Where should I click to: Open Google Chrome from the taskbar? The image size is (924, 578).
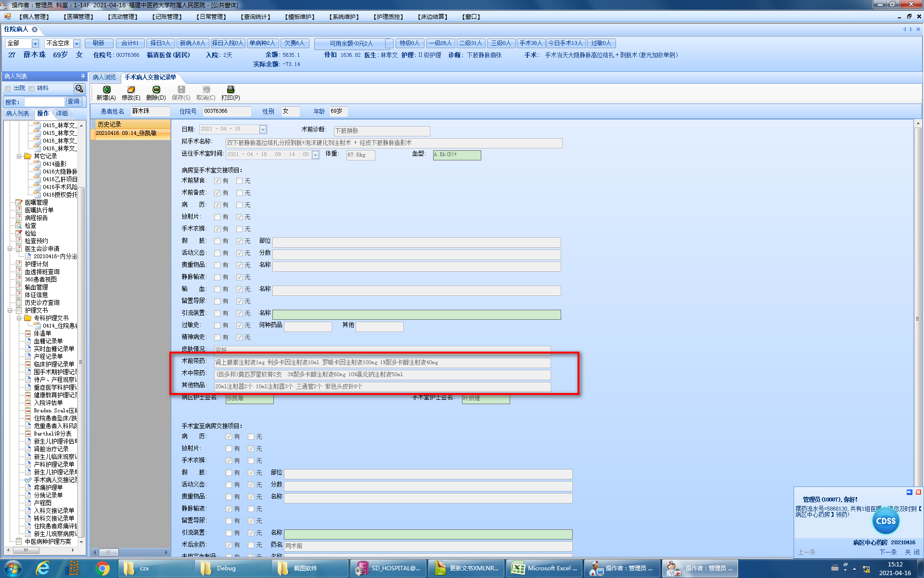pos(102,568)
